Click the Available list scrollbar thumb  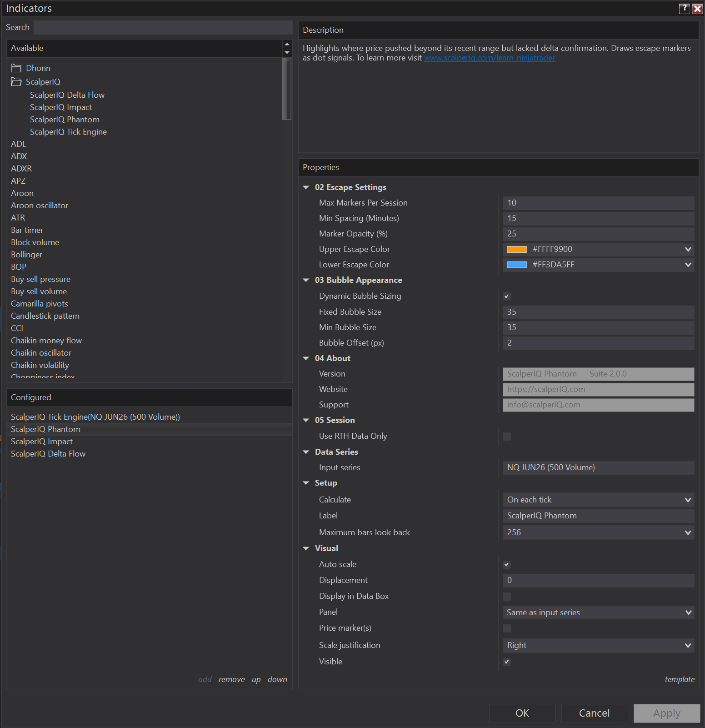pos(286,89)
